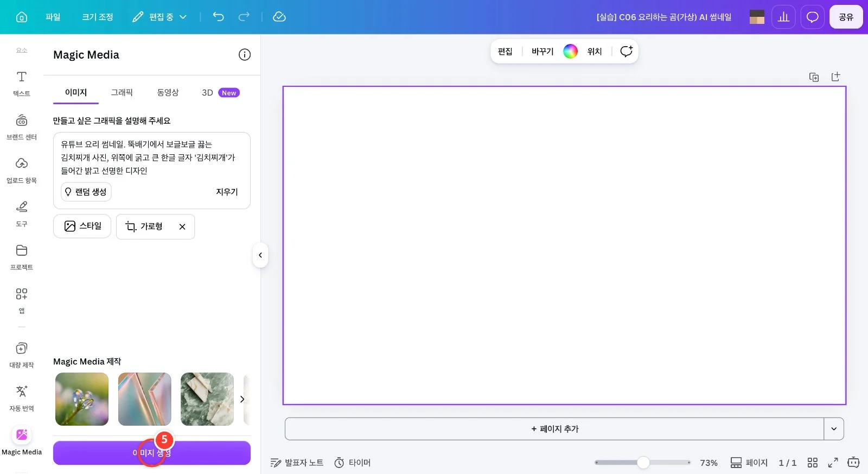Click 랜덤 생성 button

[86, 192]
